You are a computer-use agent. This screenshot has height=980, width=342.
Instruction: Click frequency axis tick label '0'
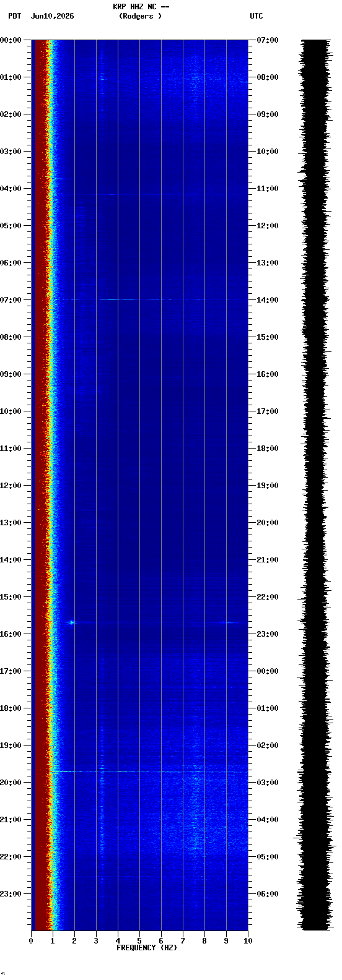pos(31,941)
